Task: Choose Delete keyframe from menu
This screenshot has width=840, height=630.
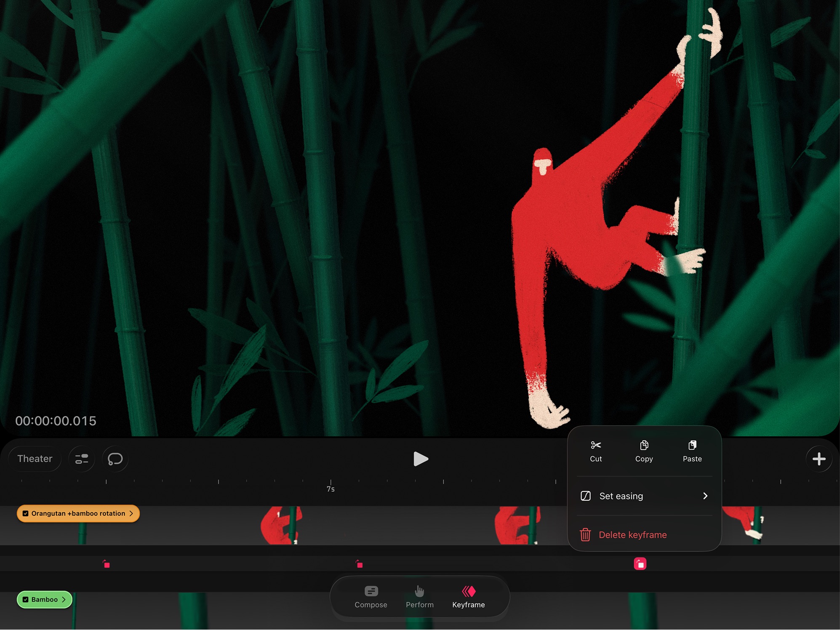Action: (632, 535)
